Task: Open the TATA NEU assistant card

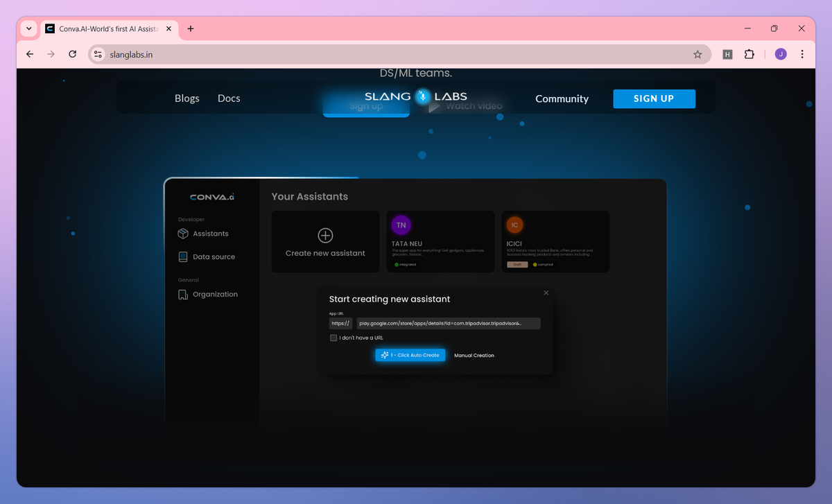Action: [x=440, y=241]
